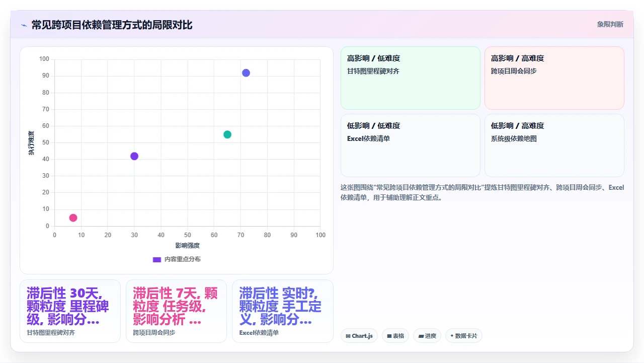
Task: Click the lightning icon beside the title
Action: [24, 25]
